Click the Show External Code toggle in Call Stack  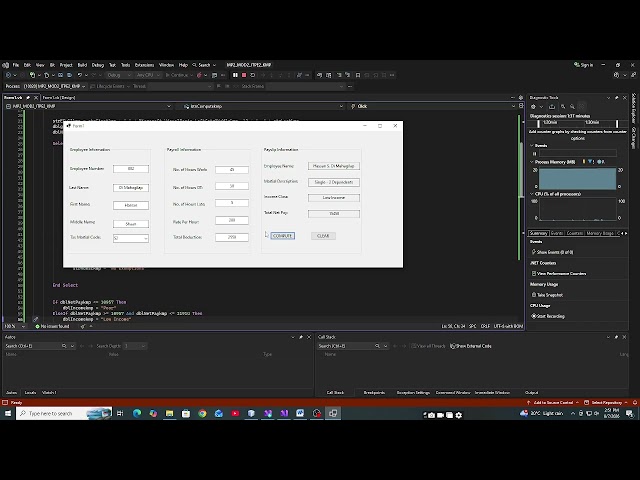pos(471,346)
